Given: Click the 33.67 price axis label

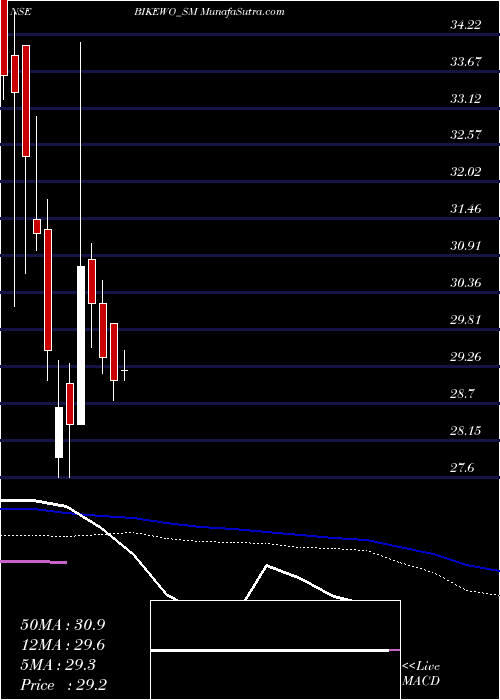Looking at the screenshot, I should (465, 62).
